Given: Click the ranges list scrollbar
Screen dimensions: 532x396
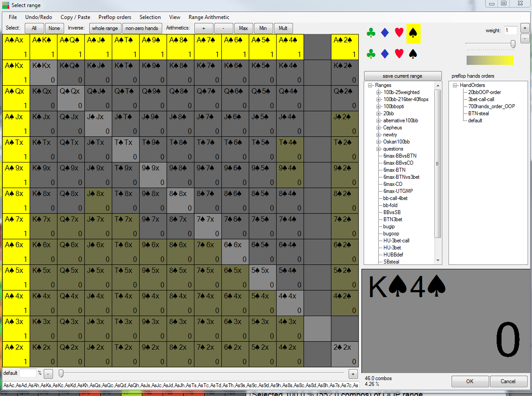Looking at the screenshot, I should tap(438, 164).
